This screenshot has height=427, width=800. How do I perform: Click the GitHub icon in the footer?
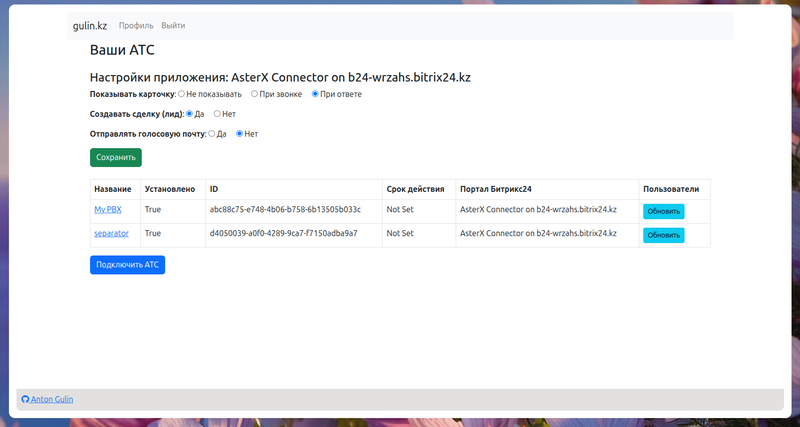(x=26, y=399)
